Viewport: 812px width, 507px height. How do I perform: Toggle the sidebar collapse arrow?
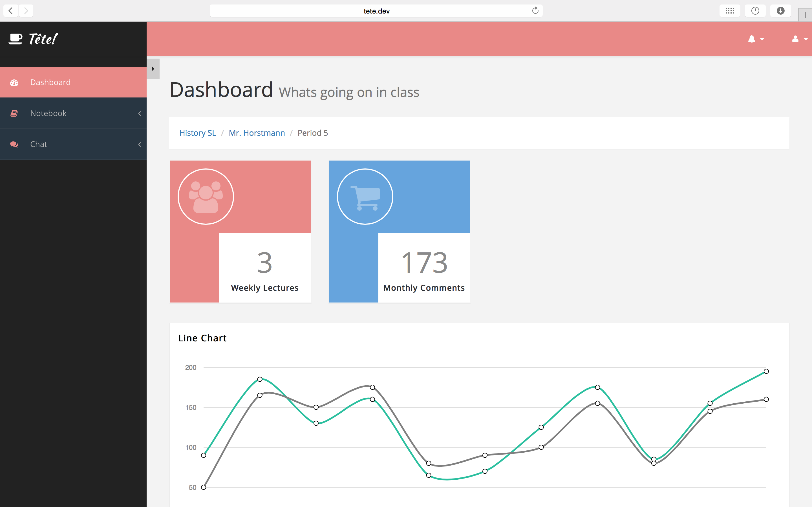point(153,69)
